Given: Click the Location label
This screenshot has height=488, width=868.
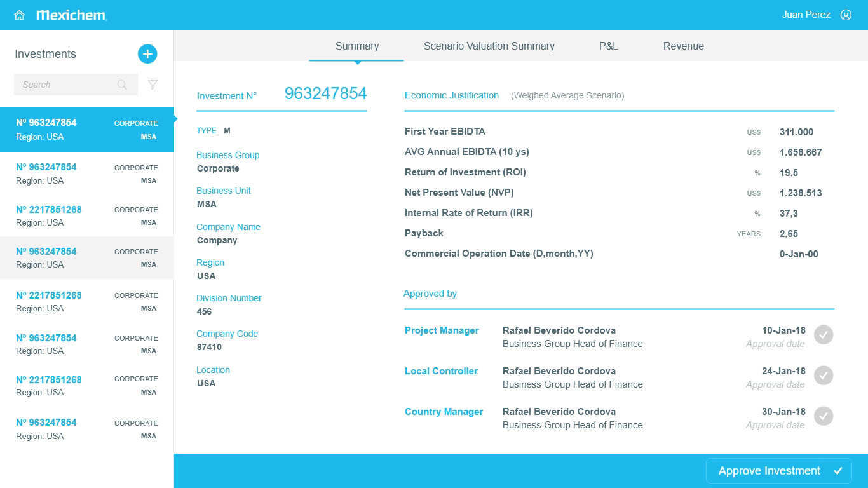Looking at the screenshot, I should point(214,370).
